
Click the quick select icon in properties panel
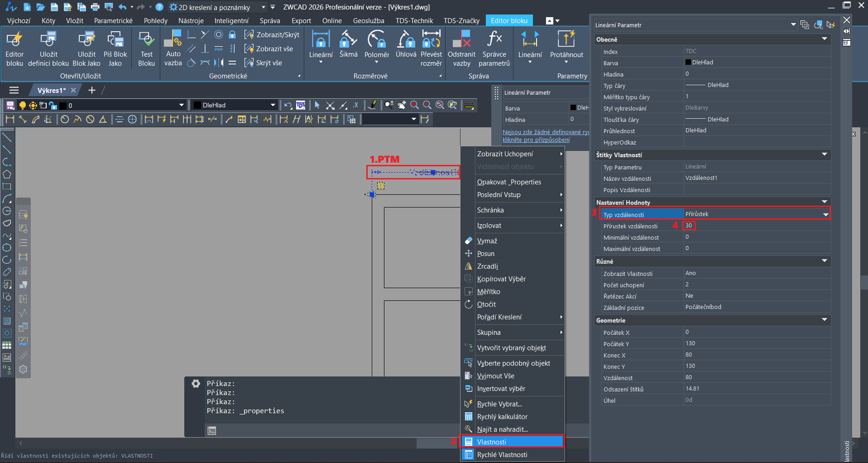click(830, 25)
